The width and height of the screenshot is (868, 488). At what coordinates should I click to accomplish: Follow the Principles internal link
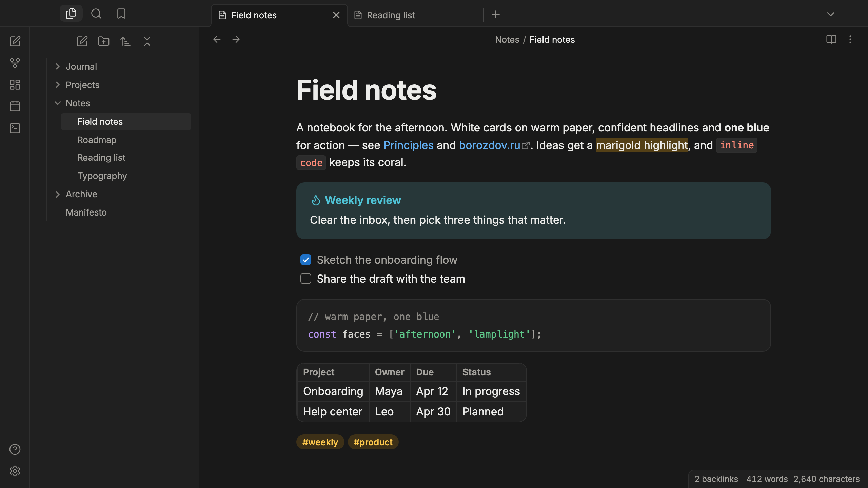click(x=408, y=145)
